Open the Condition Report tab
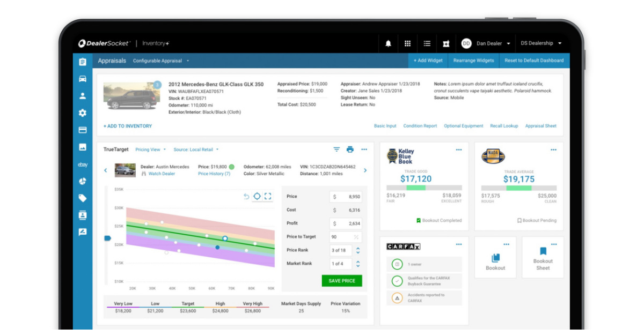This screenshot has height=336, width=644. tap(420, 126)
